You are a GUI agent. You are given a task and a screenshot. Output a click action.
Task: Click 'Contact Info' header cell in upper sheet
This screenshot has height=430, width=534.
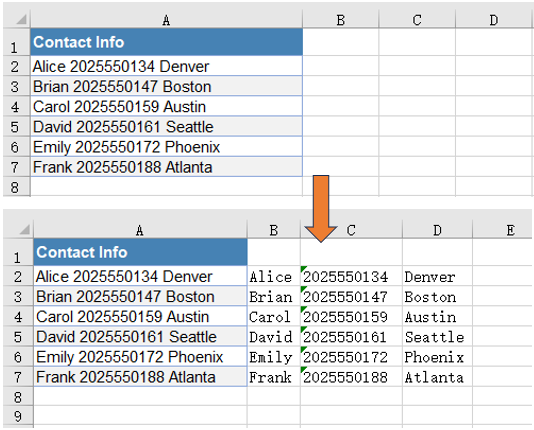166,42
